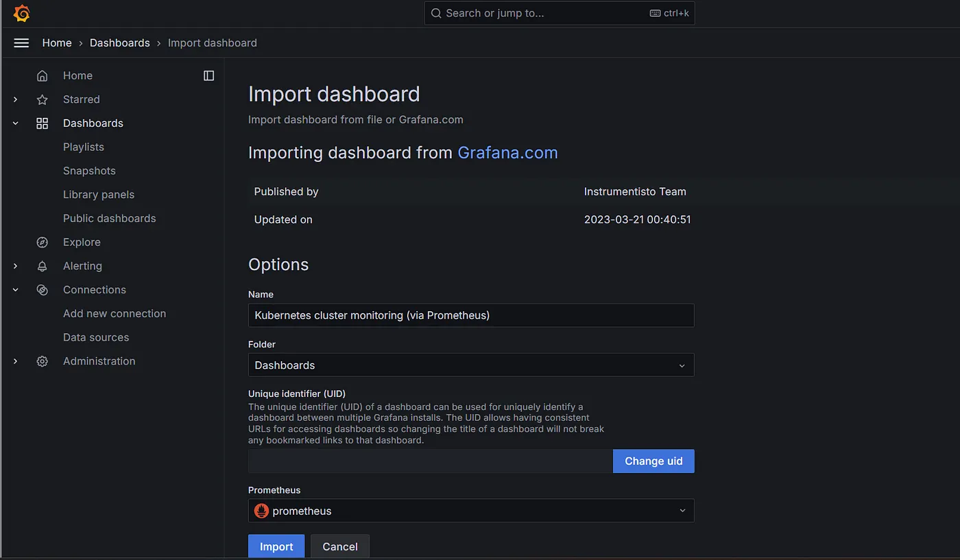
Task: Open the Prometheus data source dropdown
Action: (x=471, y=511)
